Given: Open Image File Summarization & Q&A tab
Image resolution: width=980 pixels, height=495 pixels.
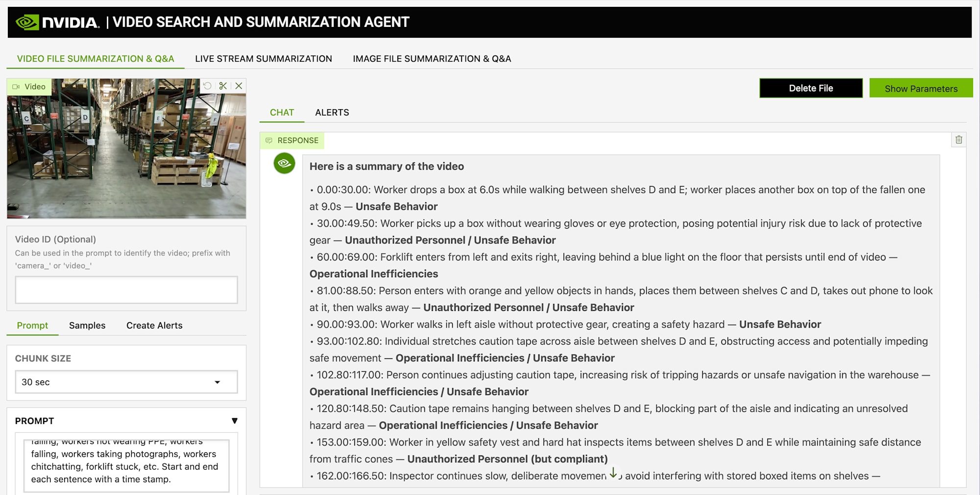Looking at the screenshot, I should point(432,59).
